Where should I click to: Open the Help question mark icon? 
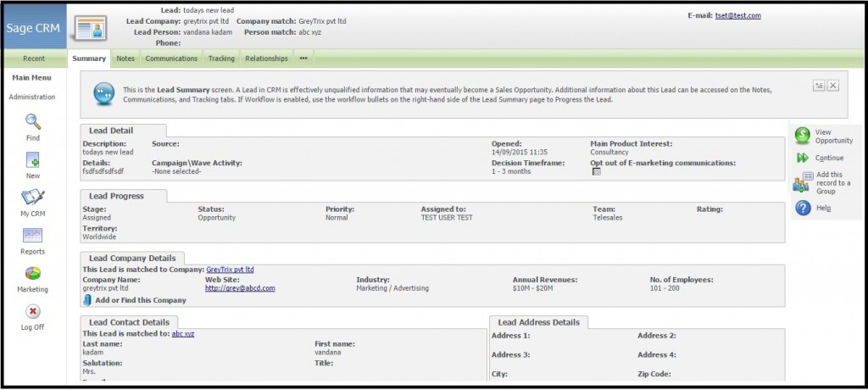point(802,208)
